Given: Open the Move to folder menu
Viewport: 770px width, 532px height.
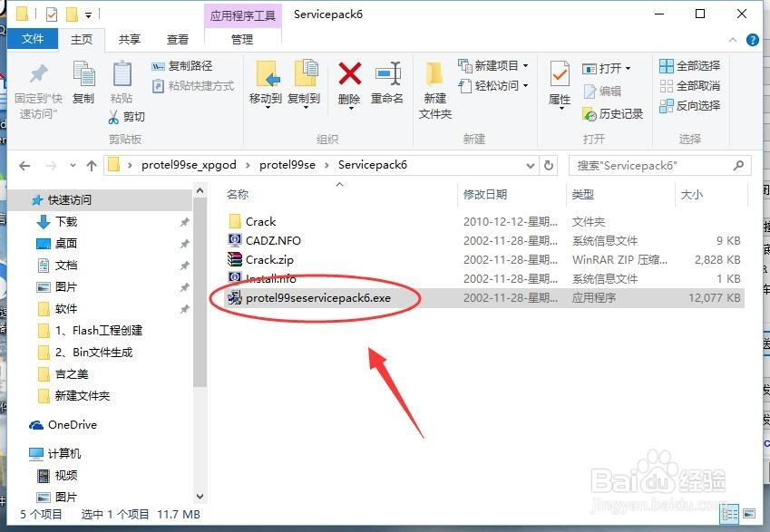Looking at the screenshot, I should pyautogui.click(x=265, y=83).
